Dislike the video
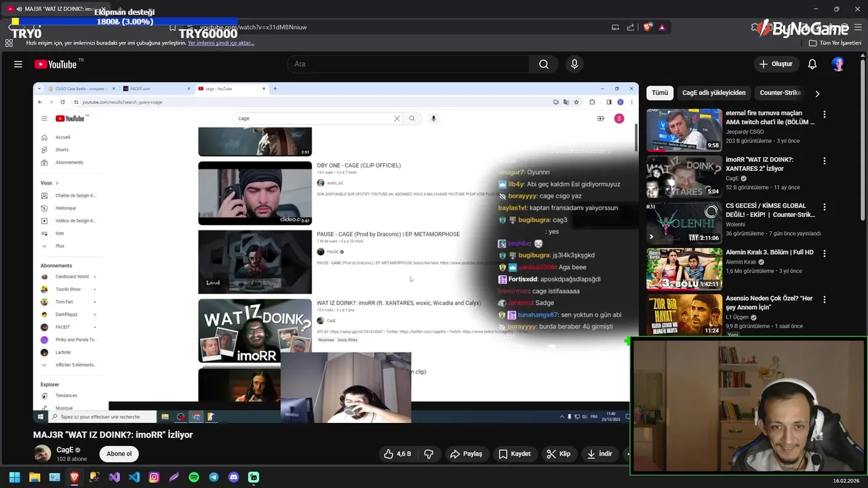This screenshot has width=868, height=488. pyautogui.click(x=429, y=454)
